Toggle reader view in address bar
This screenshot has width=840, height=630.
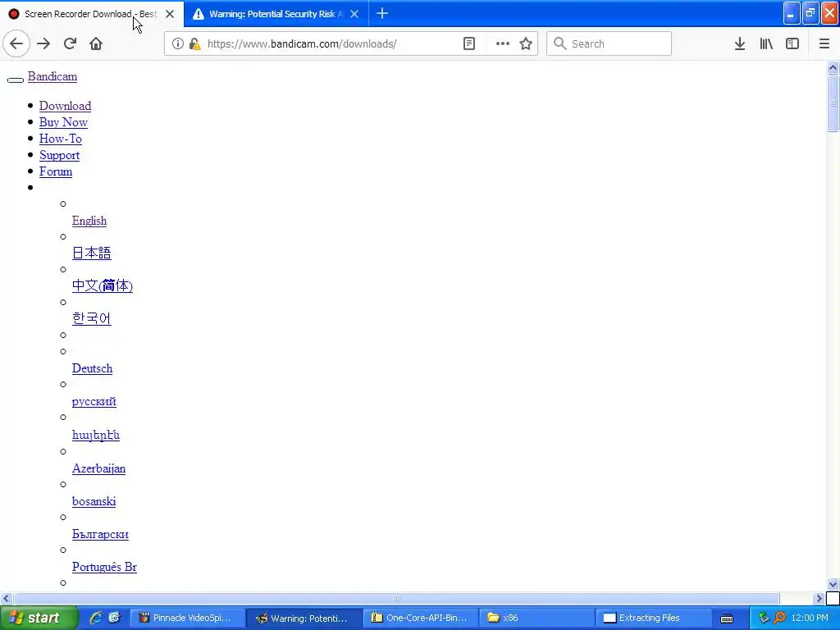point(468,44)
